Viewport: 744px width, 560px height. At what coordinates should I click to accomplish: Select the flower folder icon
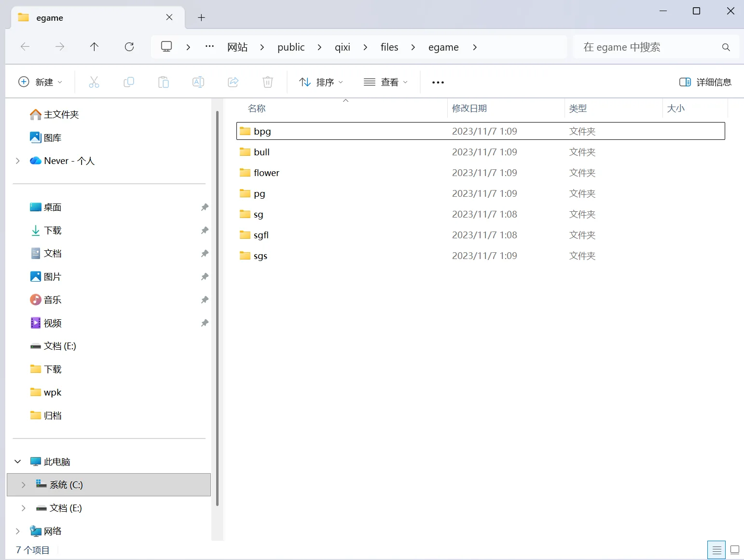click(x=245, y=173)
